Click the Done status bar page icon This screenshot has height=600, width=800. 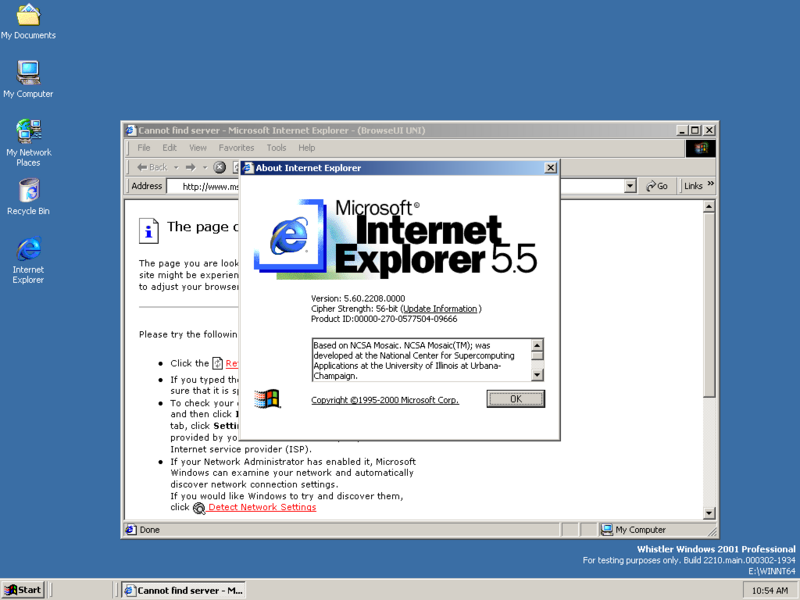pos(131,530)
